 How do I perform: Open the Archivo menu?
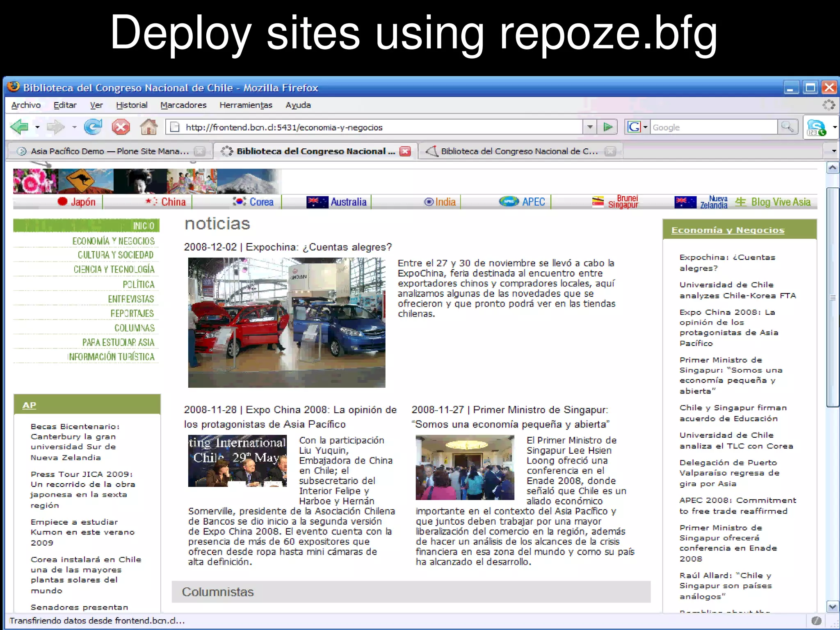coord(26,105)
